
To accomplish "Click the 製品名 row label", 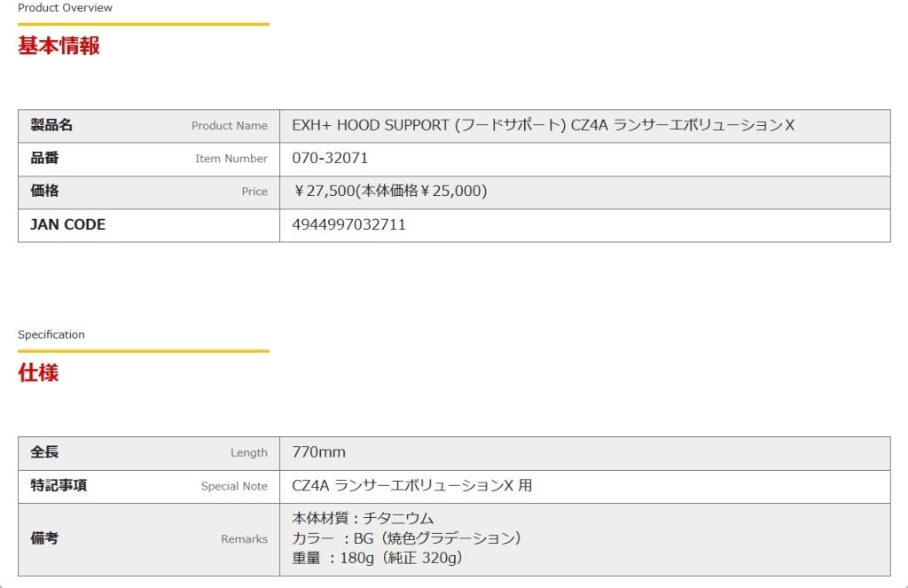I will 51,125.
